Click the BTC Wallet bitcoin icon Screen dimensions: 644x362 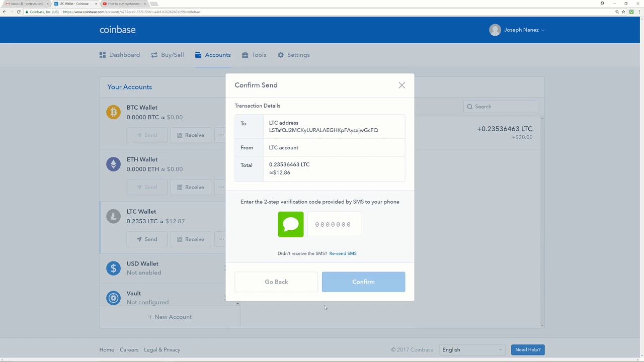[x=113, y=112]
